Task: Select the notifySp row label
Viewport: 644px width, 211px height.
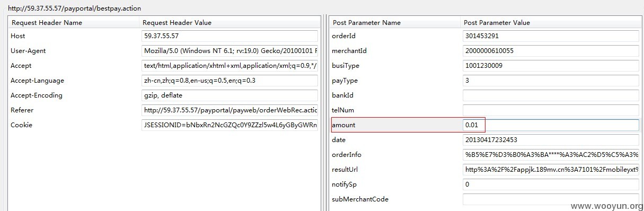Action: (x=345, y=184)
